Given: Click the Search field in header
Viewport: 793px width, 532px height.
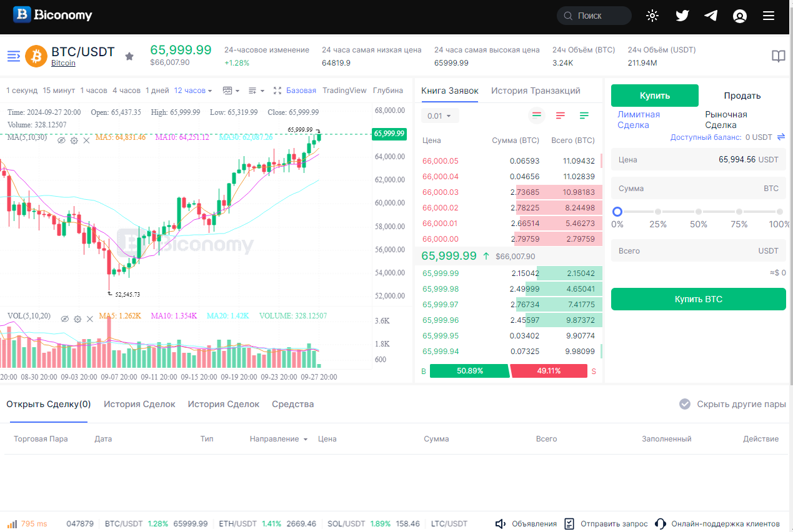Looking at the screenshot, I should (x=594, y=16).
